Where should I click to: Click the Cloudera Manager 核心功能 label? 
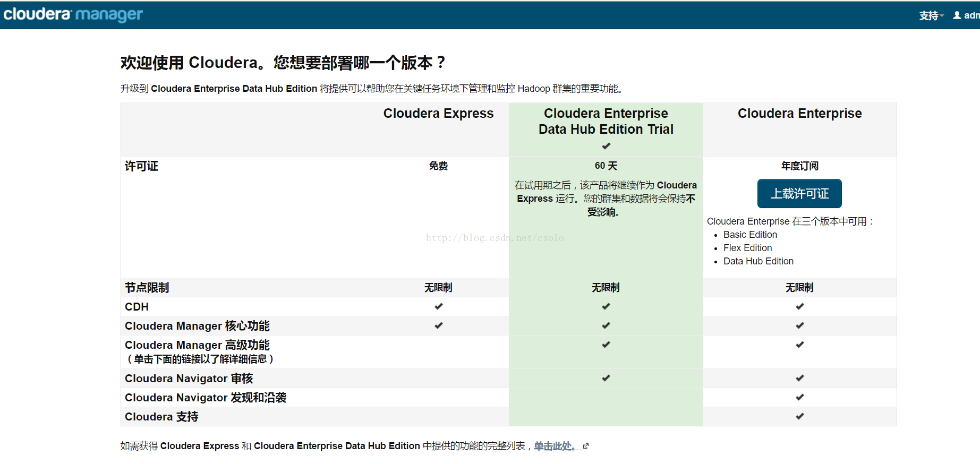click(x=197, y=326)
